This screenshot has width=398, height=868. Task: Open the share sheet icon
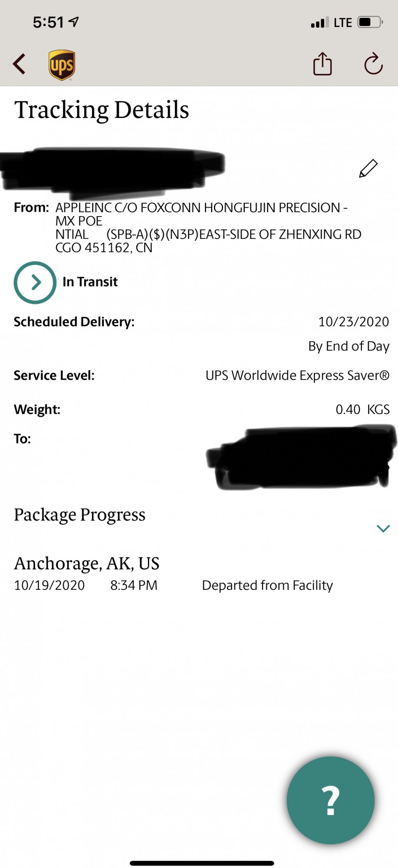(x=322, y=64)
